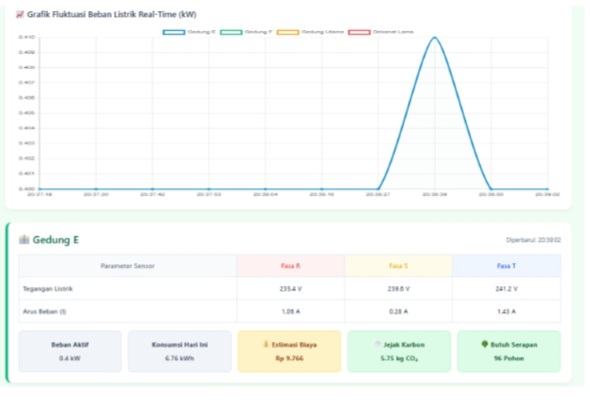Toggle Gedung E series in chart legend
Screen dimensions: 590x405
pyautogui.click(x=189, y=32)
